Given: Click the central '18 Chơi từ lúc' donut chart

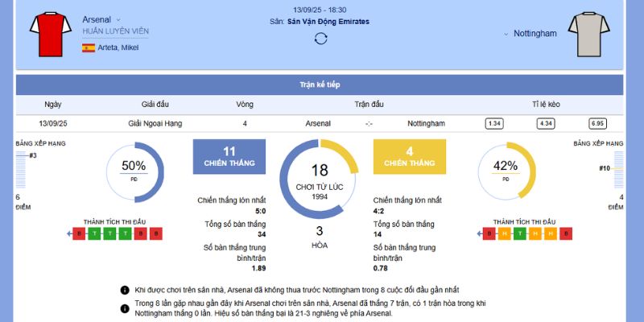Looking at the screenshot, I should [320, 179].
